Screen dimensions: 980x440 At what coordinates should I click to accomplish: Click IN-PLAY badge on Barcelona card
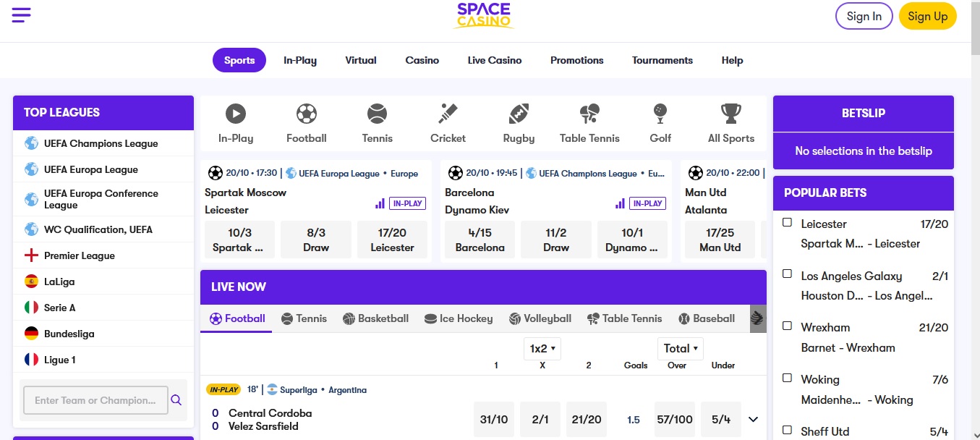click(647, 203)
